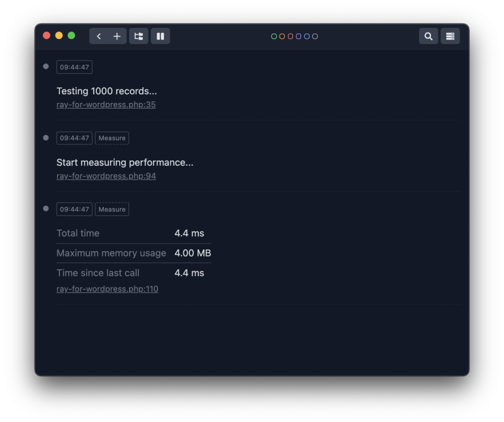
Task: Click the Total time value 4.4 ms
Action: coord(189,233)
